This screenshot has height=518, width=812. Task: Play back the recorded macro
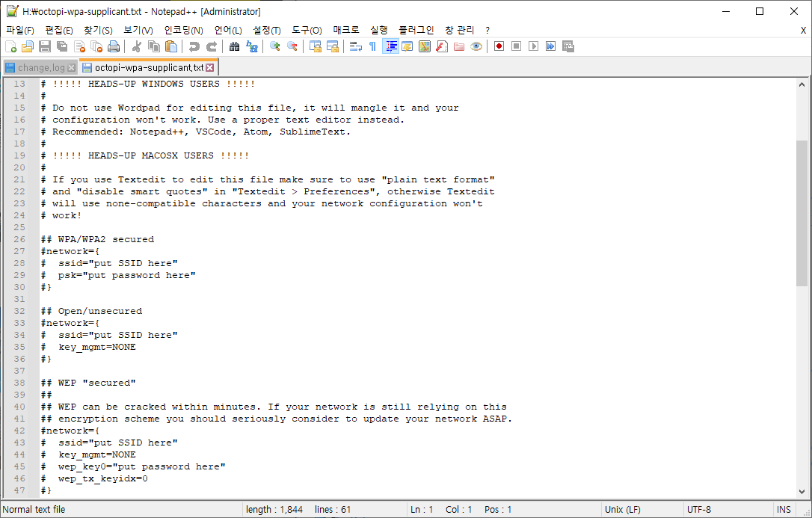point(533,46)
